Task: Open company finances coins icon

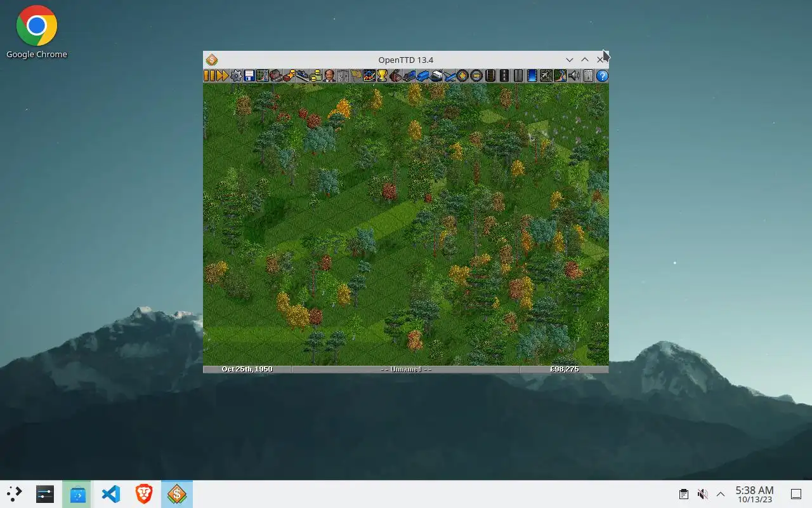Action: tap(316, 76)
